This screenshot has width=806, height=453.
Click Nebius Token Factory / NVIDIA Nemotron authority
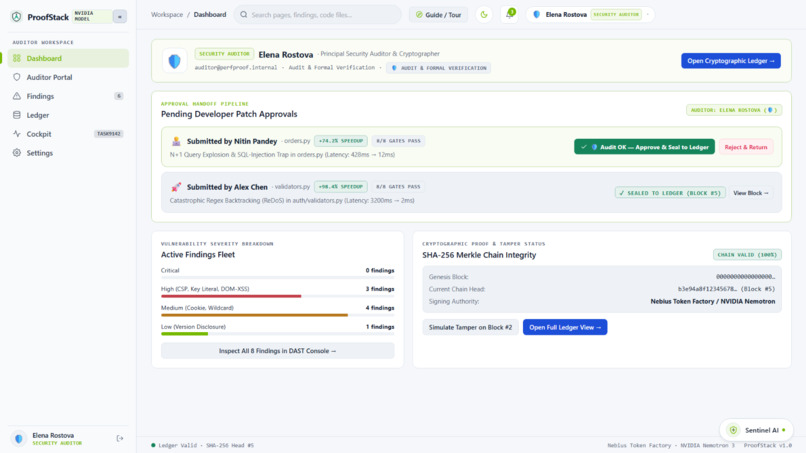[x=712, y=301]
